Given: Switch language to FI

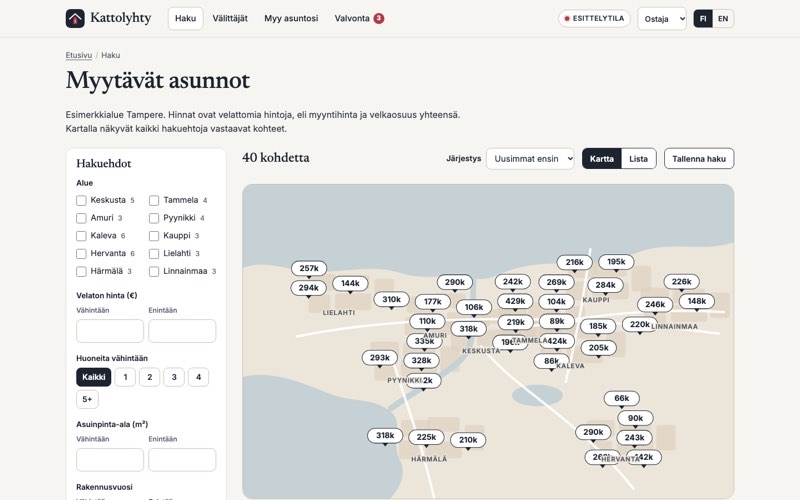Looking at the screenshot, I should 703,19.
